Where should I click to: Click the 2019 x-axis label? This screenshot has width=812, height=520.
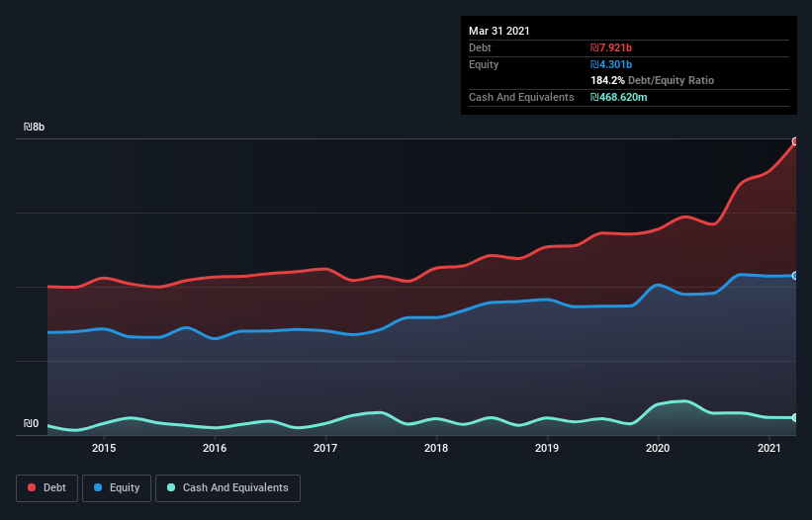click(547, 448)
